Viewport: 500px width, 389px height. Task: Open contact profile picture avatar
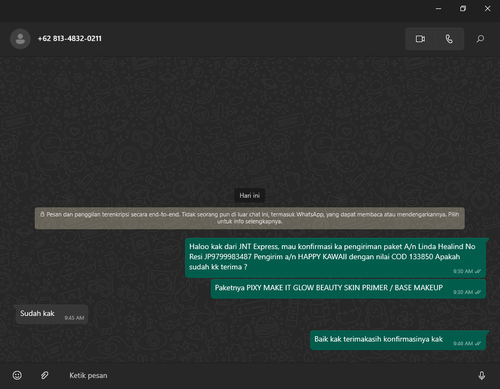tap(20, 39)
